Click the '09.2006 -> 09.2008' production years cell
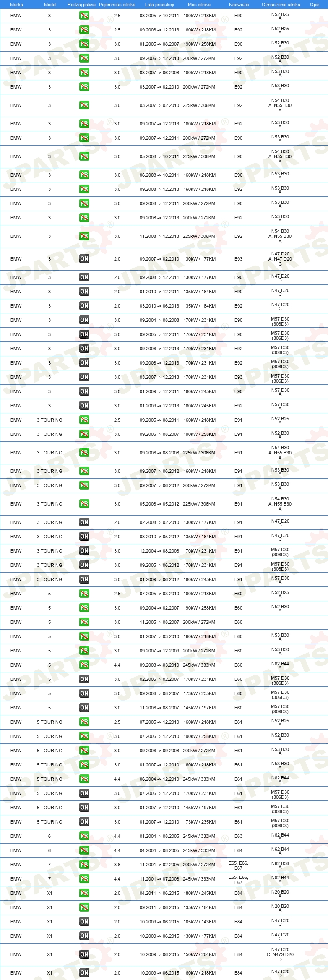The image size is (328, 980). point(159,751)
